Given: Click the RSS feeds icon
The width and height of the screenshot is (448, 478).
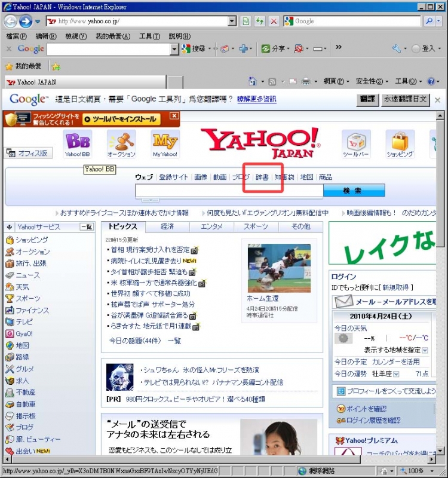Looking at the screenshot, I should (272, 81).
